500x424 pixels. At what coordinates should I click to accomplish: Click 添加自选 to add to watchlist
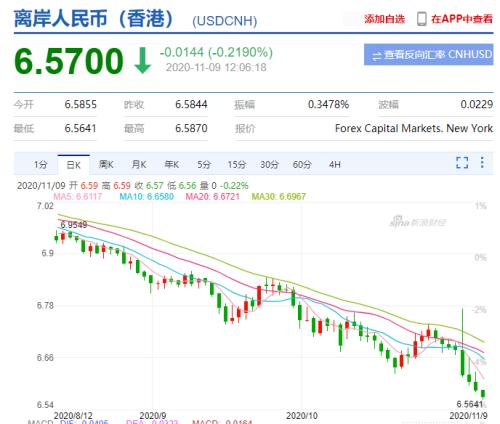click(x=384, y=19)
